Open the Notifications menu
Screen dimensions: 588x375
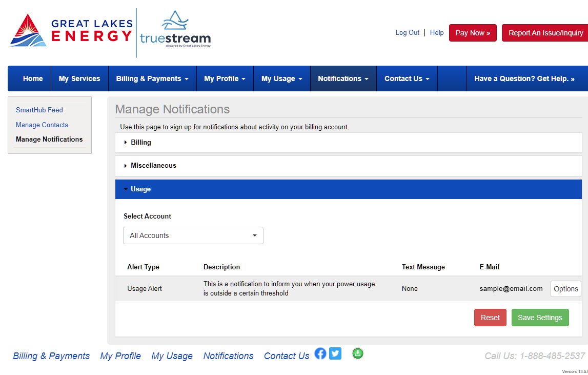pyautogui.click(x=343, y=78)
